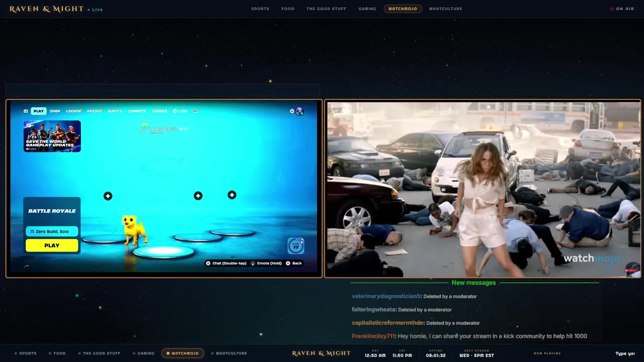Open the LVL 17 battle pass badge
This screenshot has width=644, height=362.
coord(296,246)
